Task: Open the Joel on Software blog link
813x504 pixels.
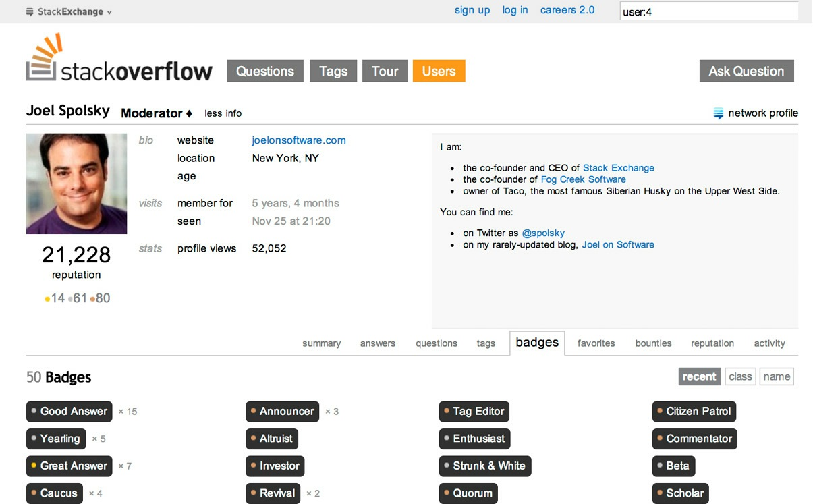Action: click(x=618, y=244)
